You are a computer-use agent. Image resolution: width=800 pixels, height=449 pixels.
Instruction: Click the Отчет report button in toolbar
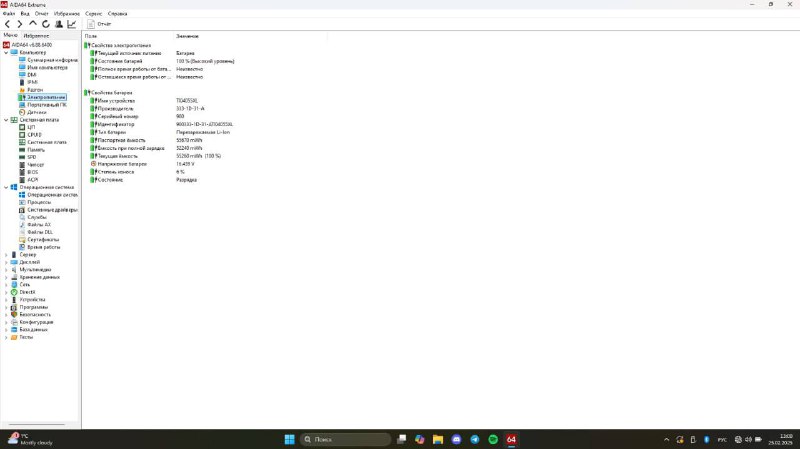100,23
